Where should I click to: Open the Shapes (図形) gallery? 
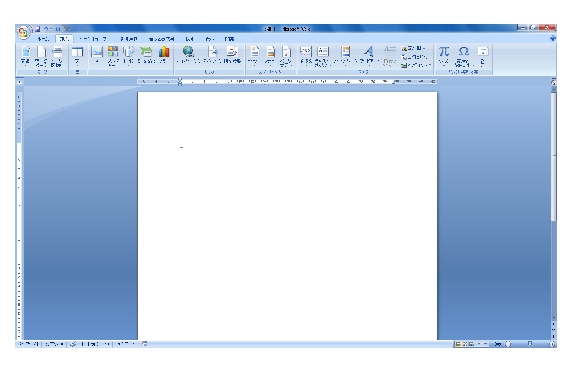[129, 57]
